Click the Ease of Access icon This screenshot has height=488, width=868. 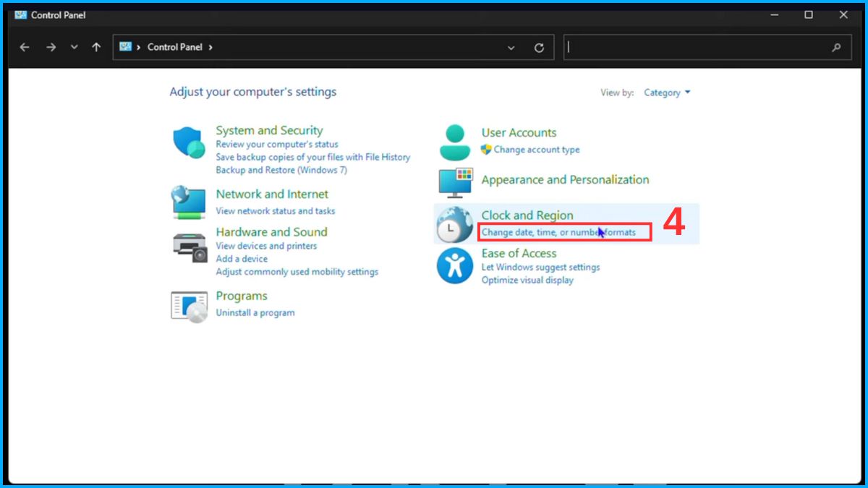(455, 265)
